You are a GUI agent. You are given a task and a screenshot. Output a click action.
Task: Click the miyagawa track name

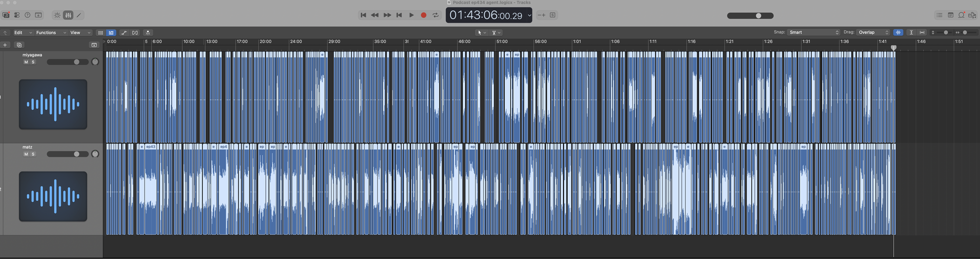[32, 55]
